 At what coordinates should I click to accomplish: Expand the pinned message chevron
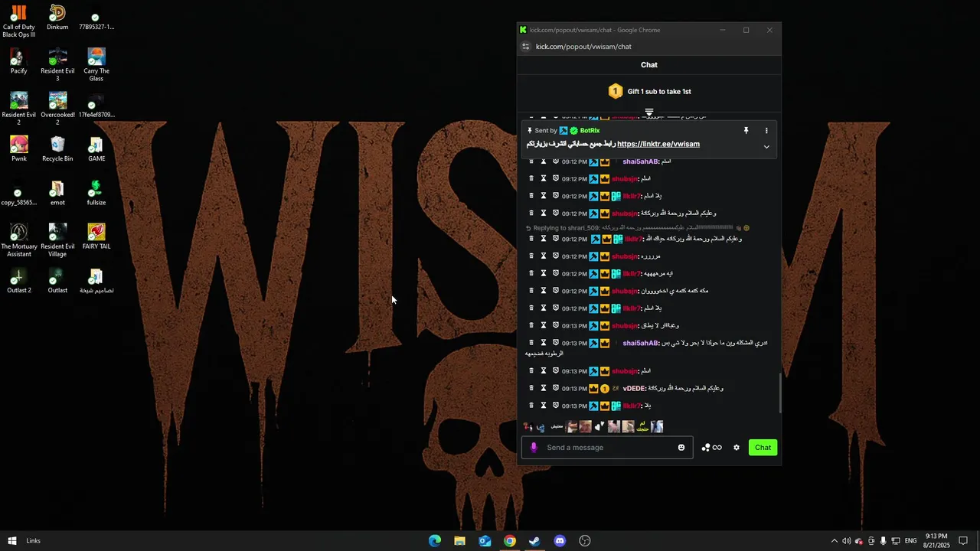[766, 147]
